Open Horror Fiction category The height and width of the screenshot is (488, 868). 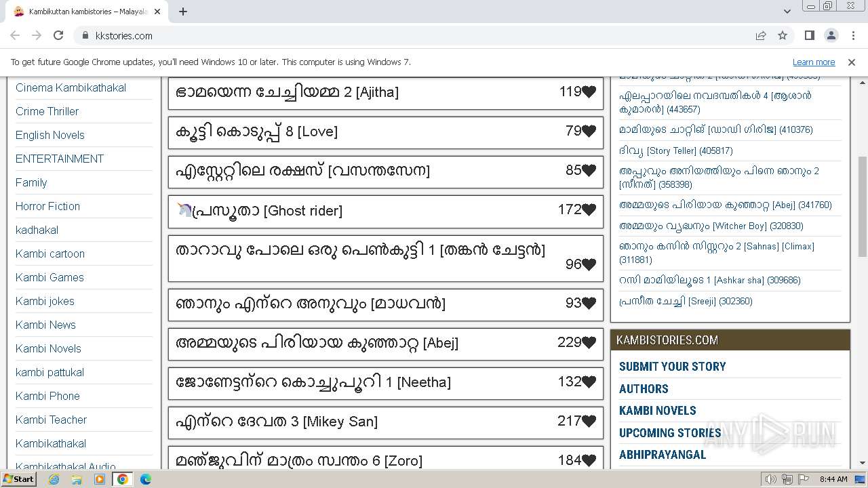[x=47, y=206]
